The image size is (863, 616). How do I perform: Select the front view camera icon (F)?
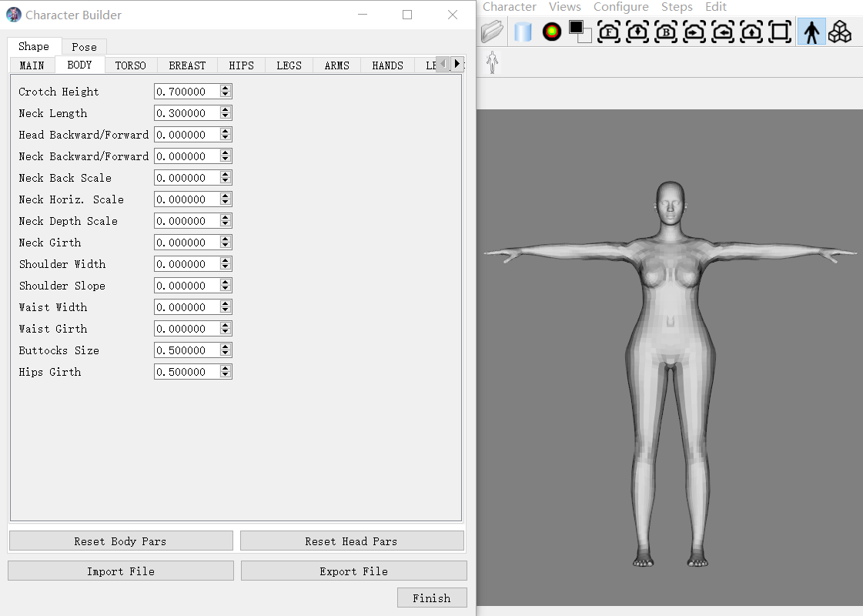609,32
